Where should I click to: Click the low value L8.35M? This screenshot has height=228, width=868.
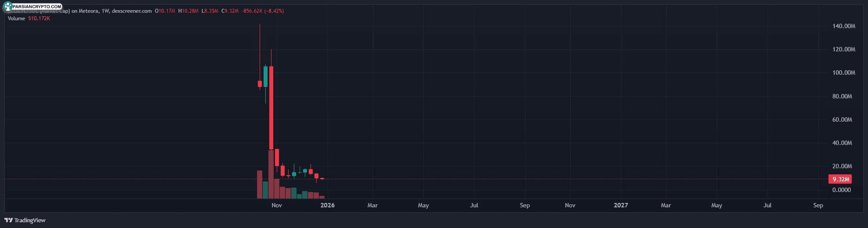(210, 11)
